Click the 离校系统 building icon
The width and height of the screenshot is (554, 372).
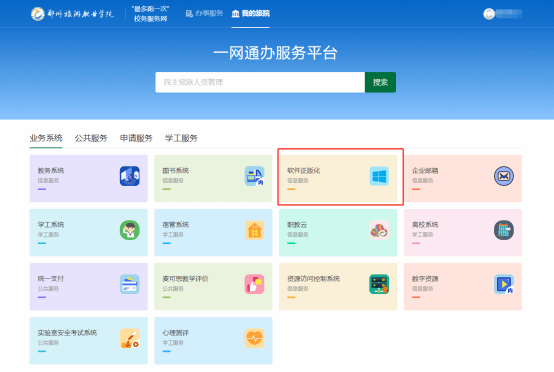[x=504, y=230]
